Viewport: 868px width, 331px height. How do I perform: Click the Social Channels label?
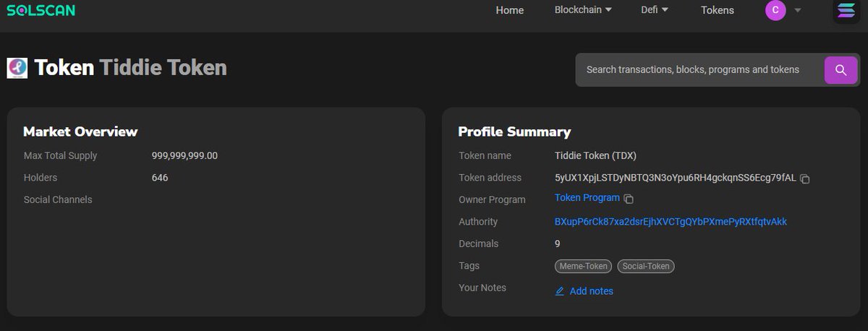click(x=58, y=199)
